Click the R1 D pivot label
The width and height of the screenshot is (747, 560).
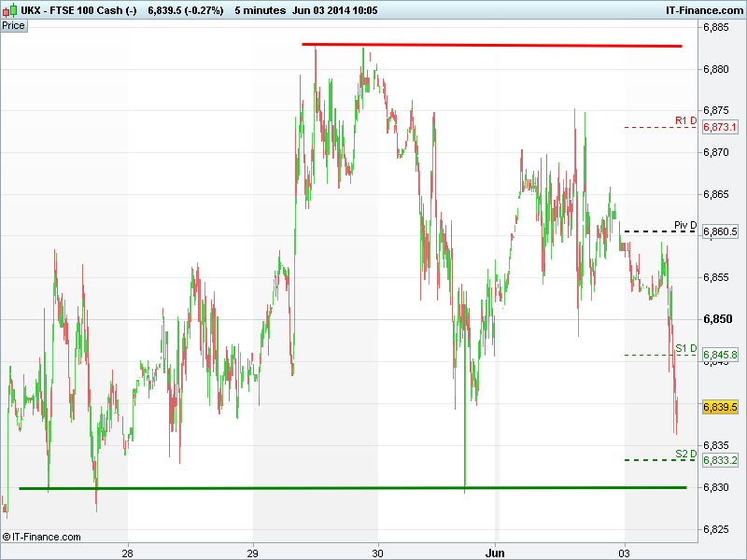(x=685, y=120)
